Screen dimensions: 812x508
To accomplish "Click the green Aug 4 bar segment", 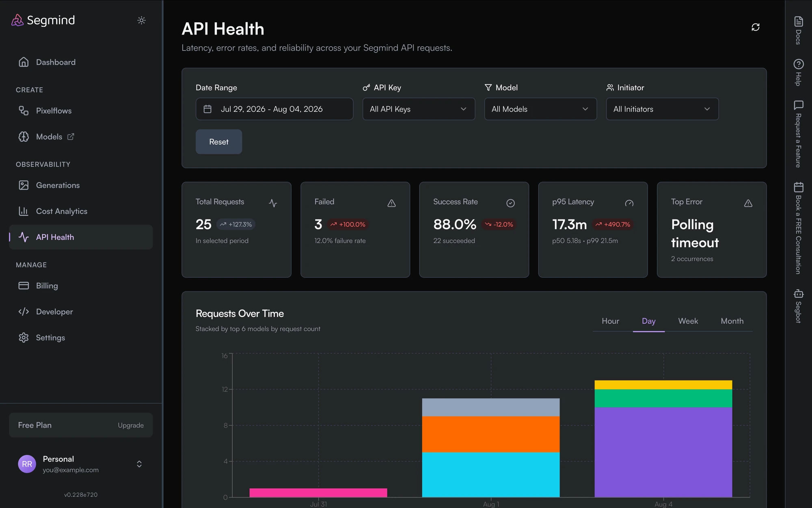I will coord(663,398).
